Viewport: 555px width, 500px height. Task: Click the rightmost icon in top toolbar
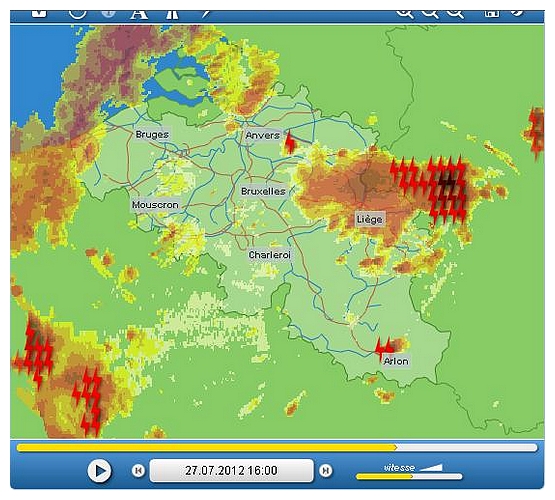[517, 13]
